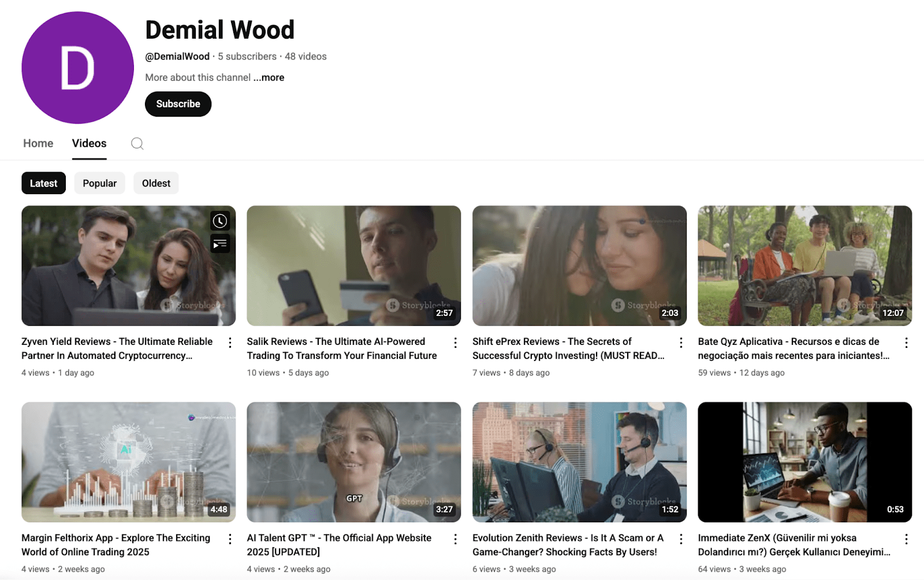
Task: Open channel search via magnifying glass icon
Action: point(137,143)
